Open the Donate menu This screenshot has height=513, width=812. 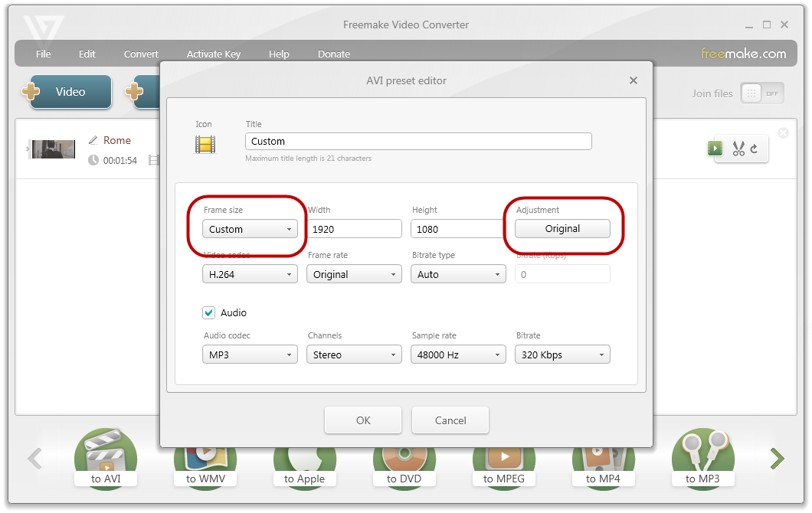coord(334,54)
